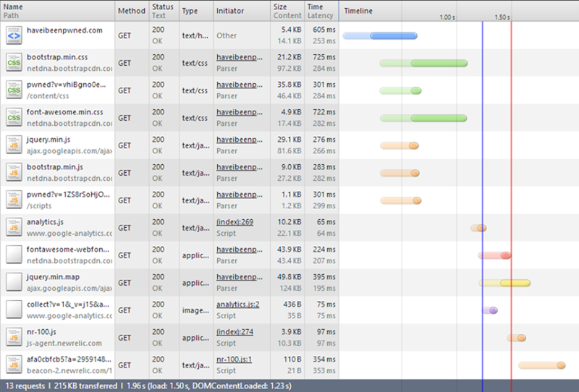Click the 49.8 KB size value
The image size is (579, 392).
[x=289, y=277]
